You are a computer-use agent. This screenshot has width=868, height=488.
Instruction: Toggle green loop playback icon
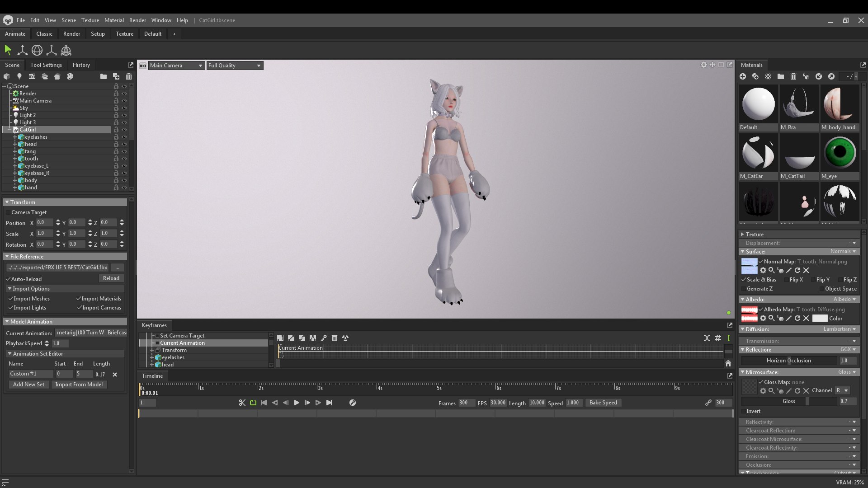253,403
